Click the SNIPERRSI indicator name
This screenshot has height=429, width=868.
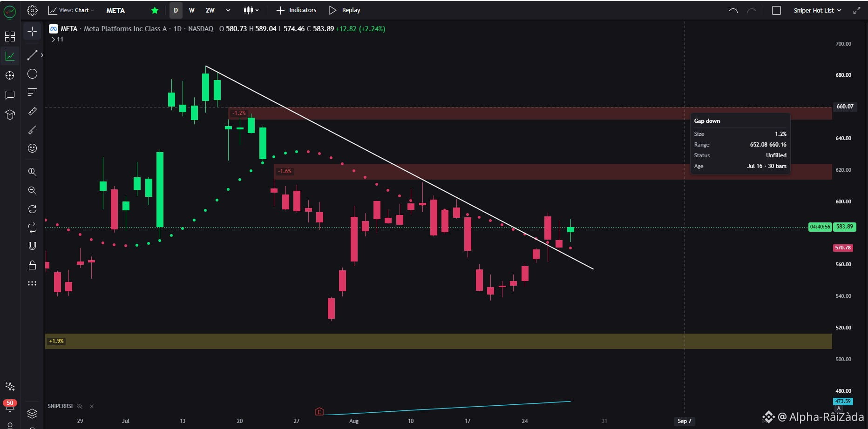pos(60,406)
